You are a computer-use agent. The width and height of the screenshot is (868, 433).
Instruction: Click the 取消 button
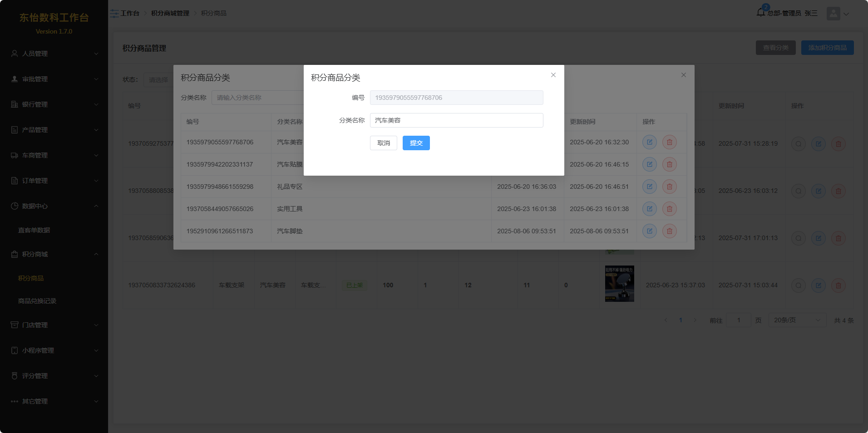pyautogui.click(x=383, y=143)
